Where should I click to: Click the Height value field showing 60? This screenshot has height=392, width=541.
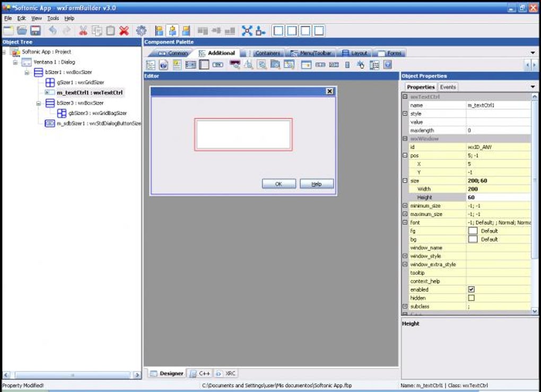pyautogui.click(x=498, y=198)
